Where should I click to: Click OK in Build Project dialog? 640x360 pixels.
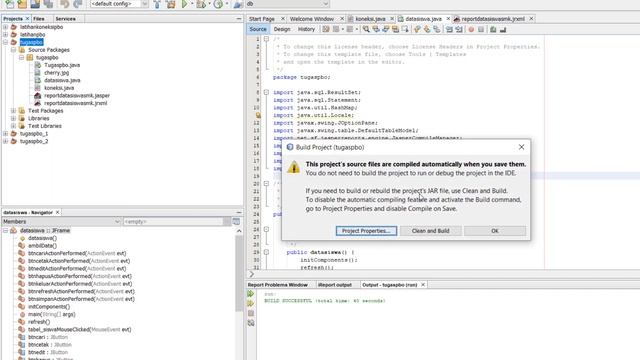pyautogui.click(x=495, y=231)
